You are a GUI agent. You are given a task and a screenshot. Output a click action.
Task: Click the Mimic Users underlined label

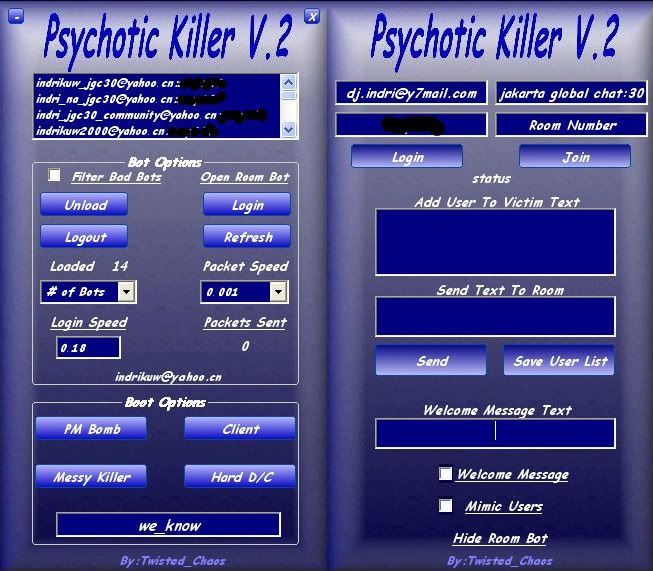[504, 506]
